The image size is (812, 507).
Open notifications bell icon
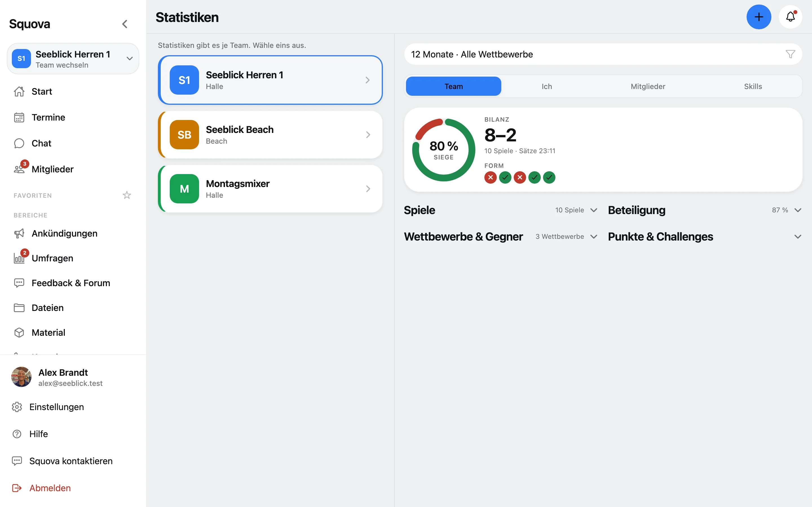coord(790,17)
